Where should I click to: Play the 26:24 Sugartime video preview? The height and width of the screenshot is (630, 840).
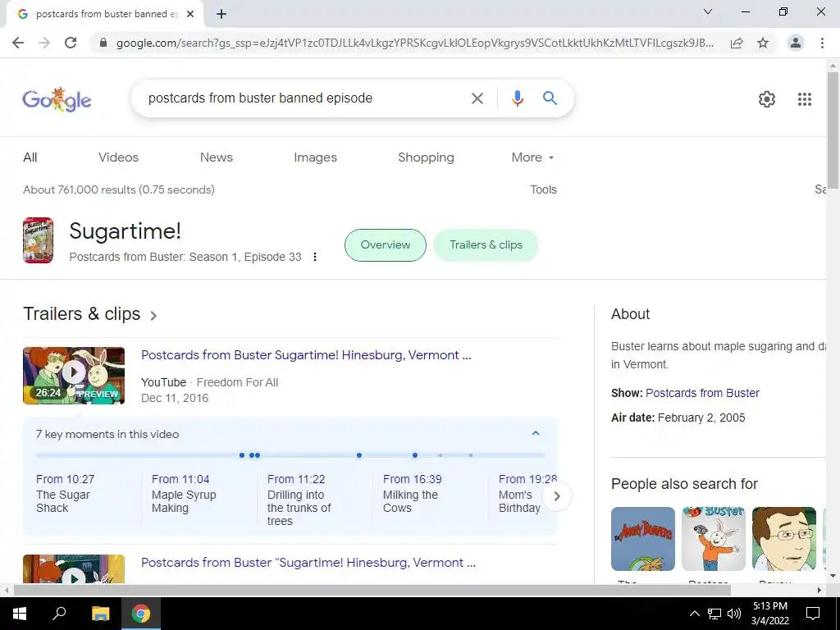74,376
